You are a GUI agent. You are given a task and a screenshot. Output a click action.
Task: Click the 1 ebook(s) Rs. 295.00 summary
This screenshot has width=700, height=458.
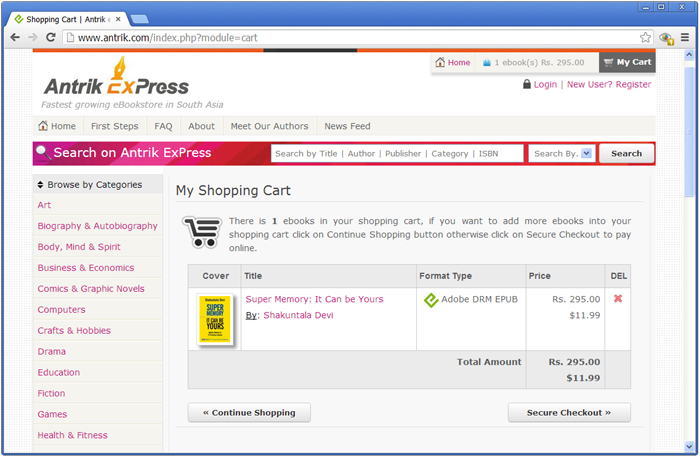(x=533, y=62)
